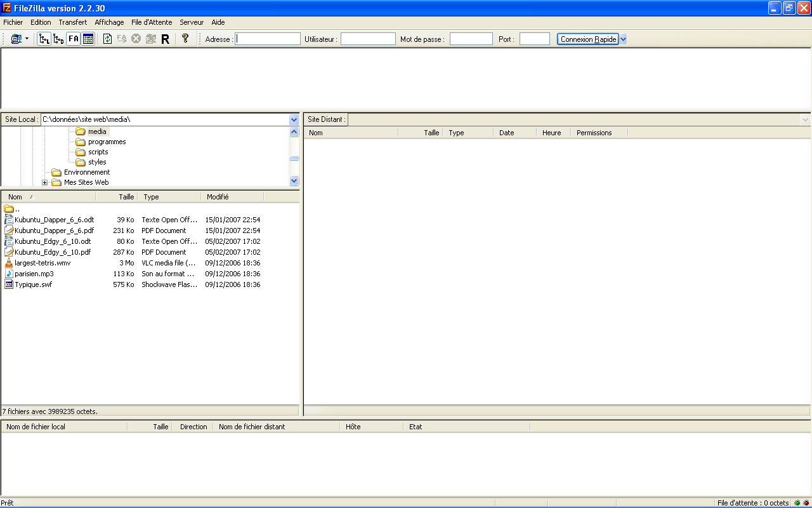Click the remote Heure column header
This screenshot has width=812, height=508.
pyautogui.click(x=553, y=133)
